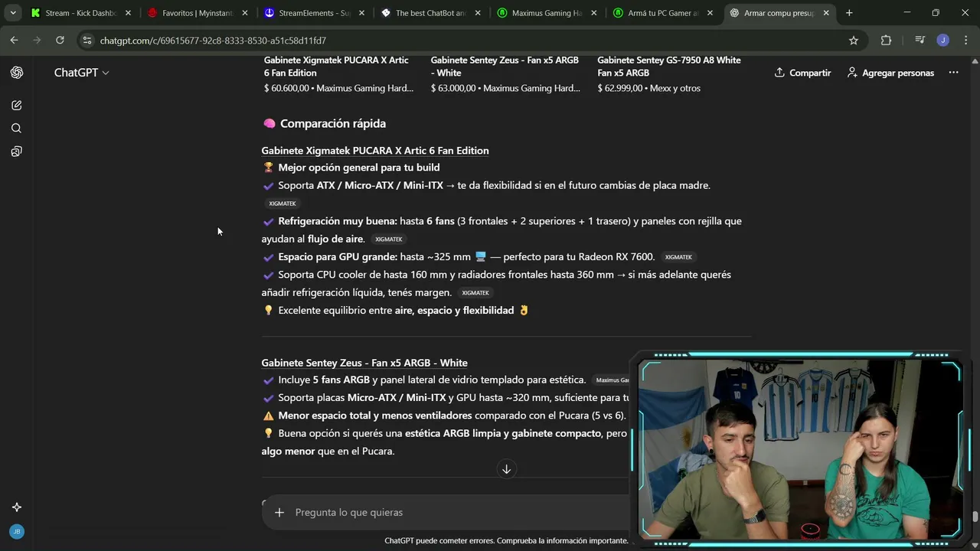The height and width of the screenshot is (551, 980).
Task: Open Gabinete Xigmatek PUCARA X Artic heading link
Action: click(x=375, y=151)
